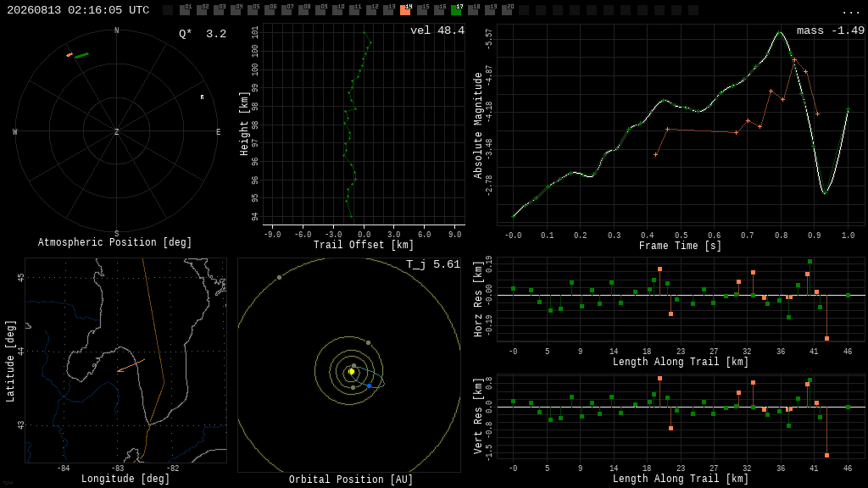Click the vel 48.4 velocity label
The image size is (868, 488).
(x=437, y=30)
